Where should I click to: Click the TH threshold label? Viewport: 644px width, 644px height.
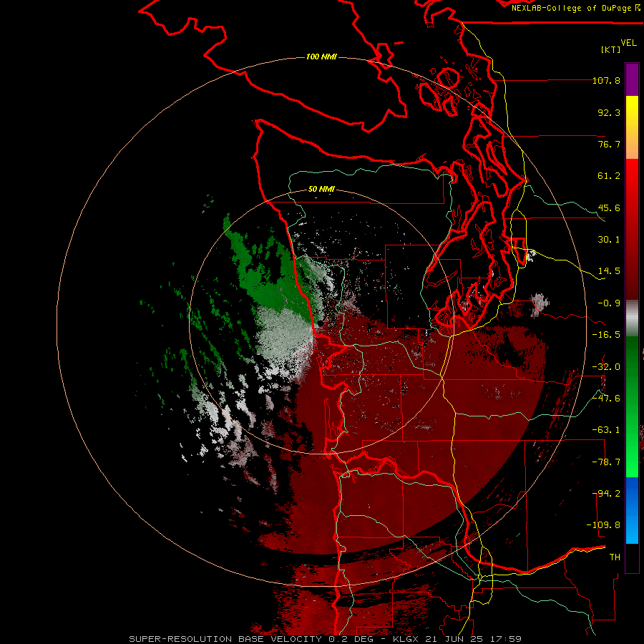(x=615, y=557)
